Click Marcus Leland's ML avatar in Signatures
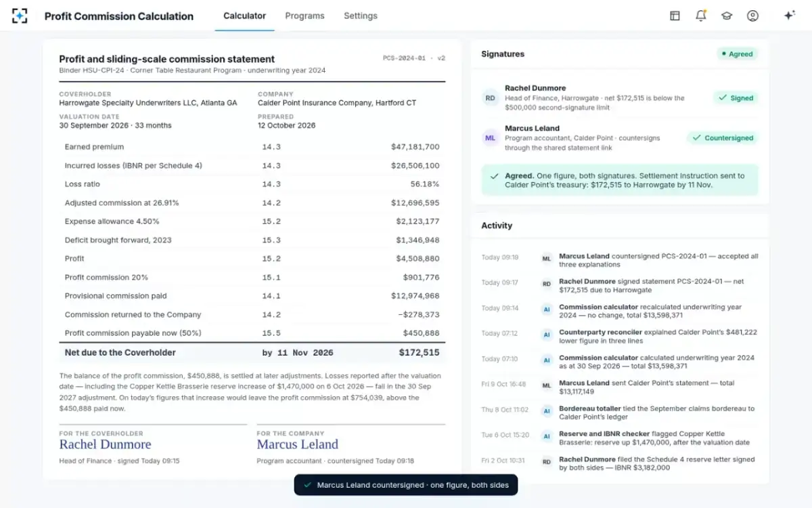 [491, 137]
